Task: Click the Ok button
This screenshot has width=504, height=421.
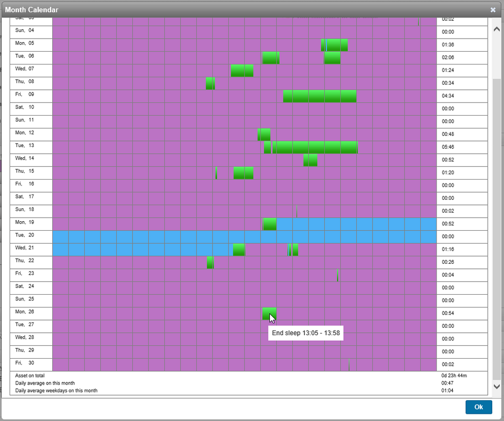Action: 478,407
